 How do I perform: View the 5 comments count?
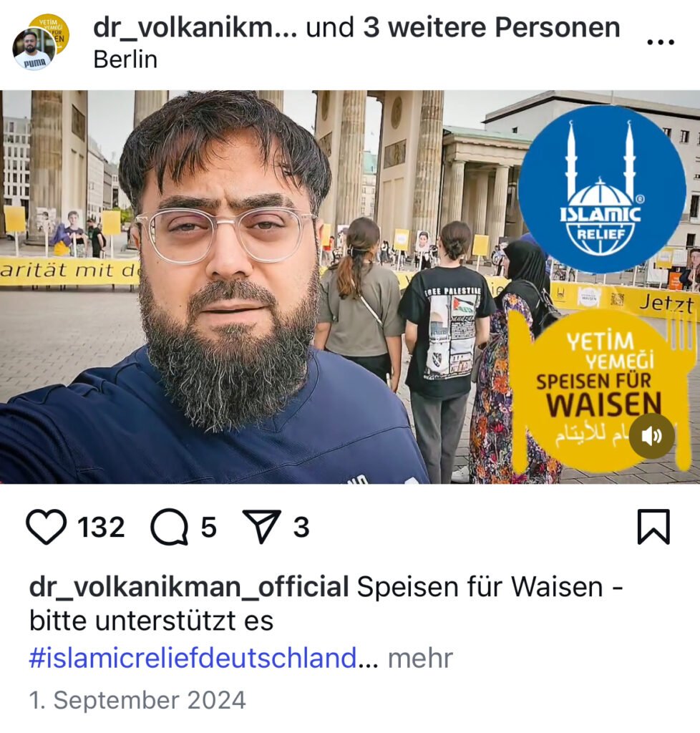click(x=209, y=528)
